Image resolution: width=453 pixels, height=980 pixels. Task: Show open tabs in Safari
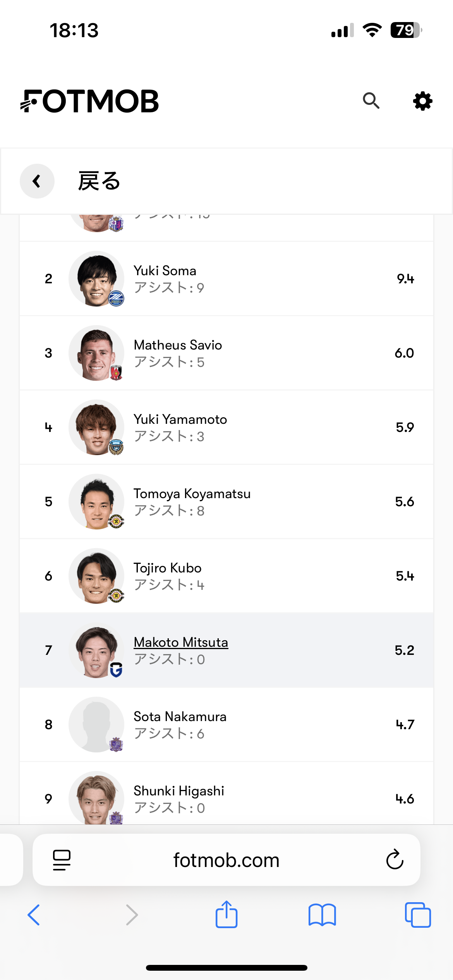tap(417, 915)
